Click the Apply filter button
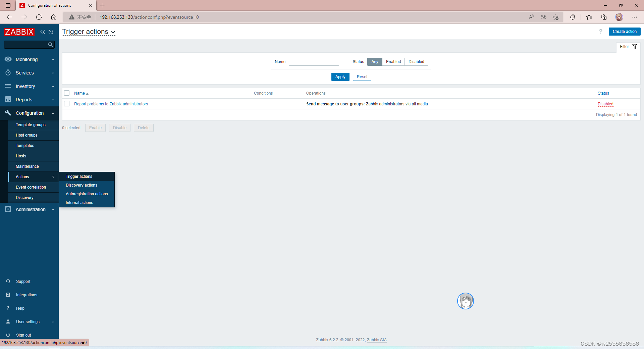 [x=340, y=77]
